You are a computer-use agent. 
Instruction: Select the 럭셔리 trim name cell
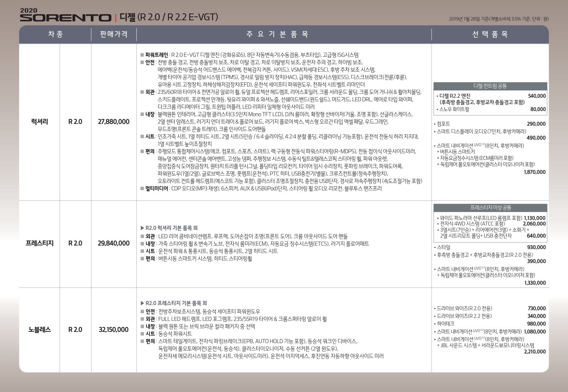click(x=40, y=122)
